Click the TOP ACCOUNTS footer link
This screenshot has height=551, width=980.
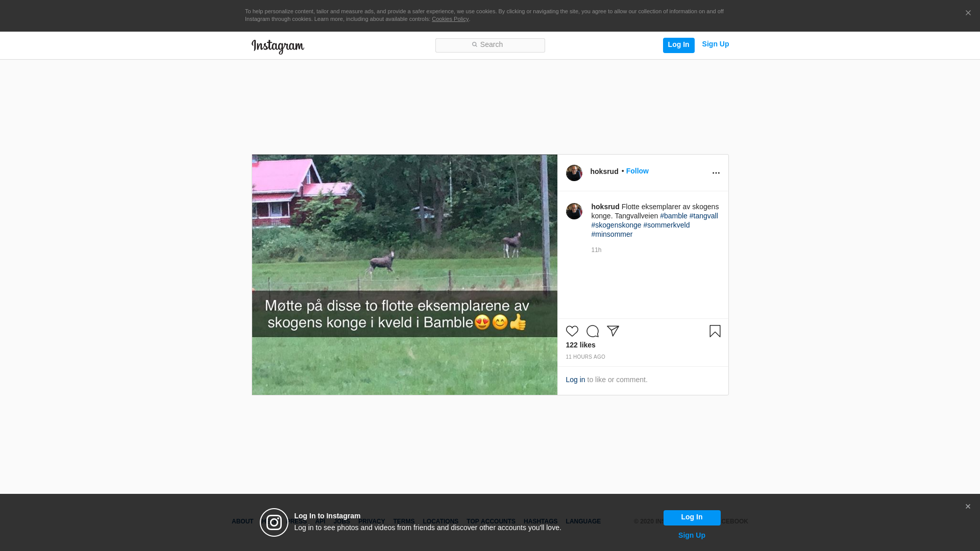[x=491, y=521]
